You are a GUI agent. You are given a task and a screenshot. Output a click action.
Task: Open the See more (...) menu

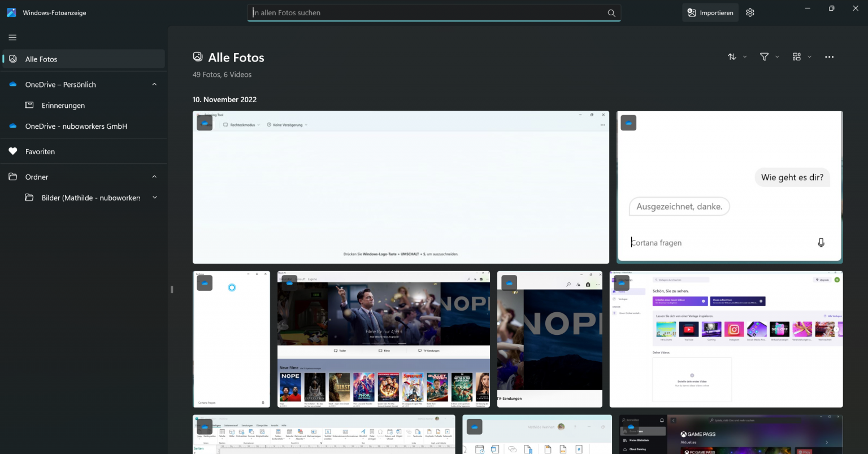coord(829,56)
